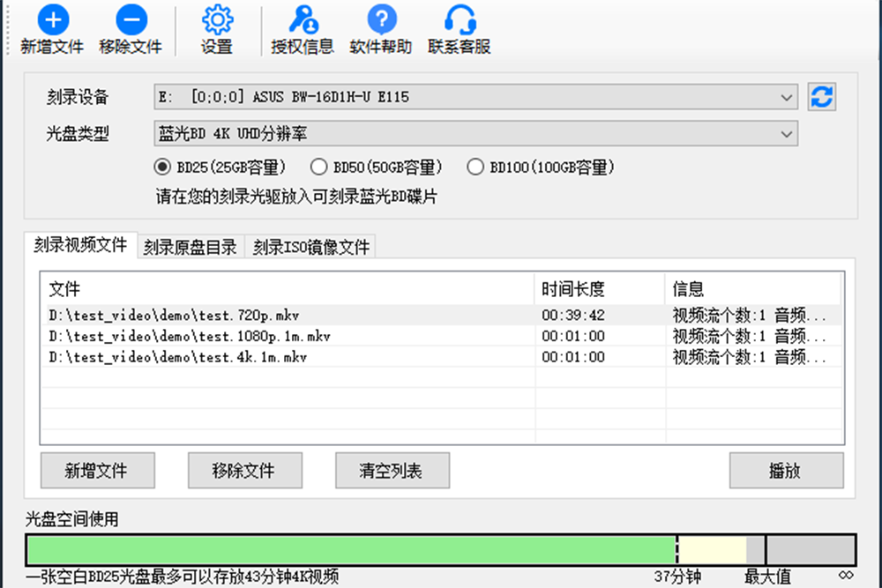The height and width of the screenshot is (588, 882).
Task: Click the 移除文件 button below the list
Action: pyautogui.click(x=244, y=471)
